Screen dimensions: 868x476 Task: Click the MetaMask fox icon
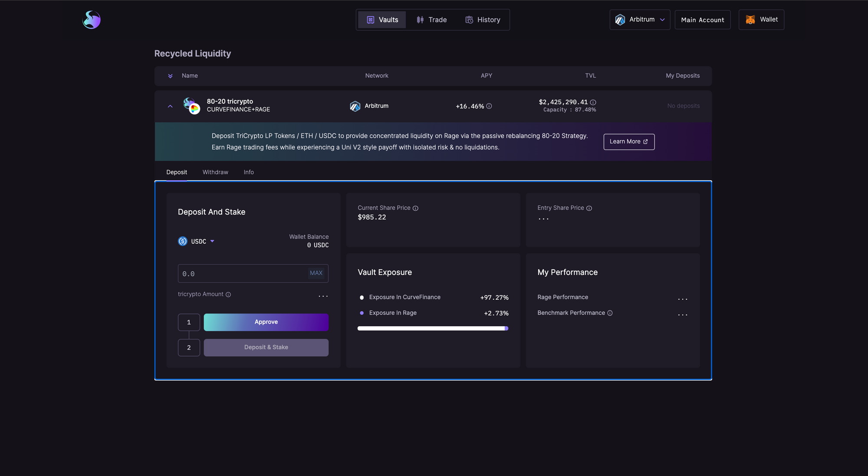click(x=750, y=20)
